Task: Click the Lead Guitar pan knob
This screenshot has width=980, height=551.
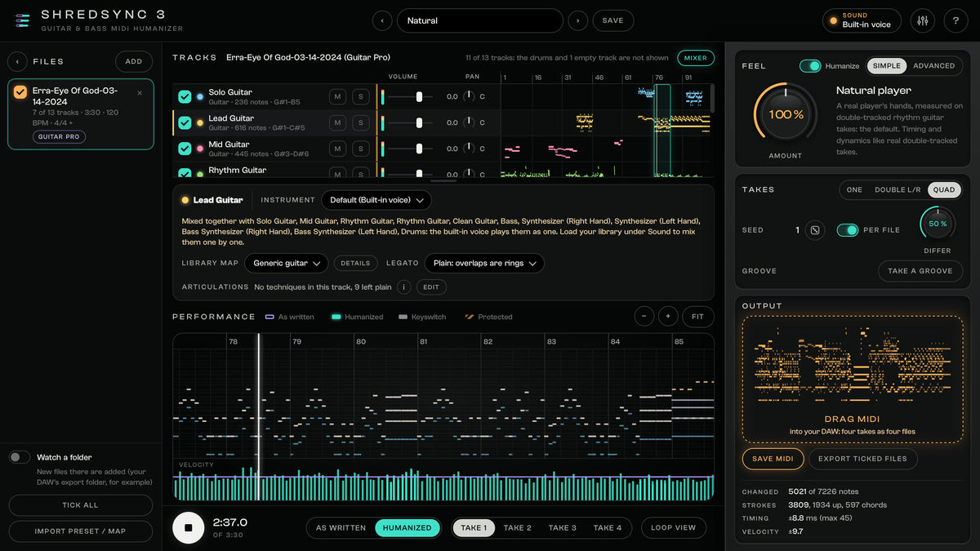Action: [x=469, y=122]
